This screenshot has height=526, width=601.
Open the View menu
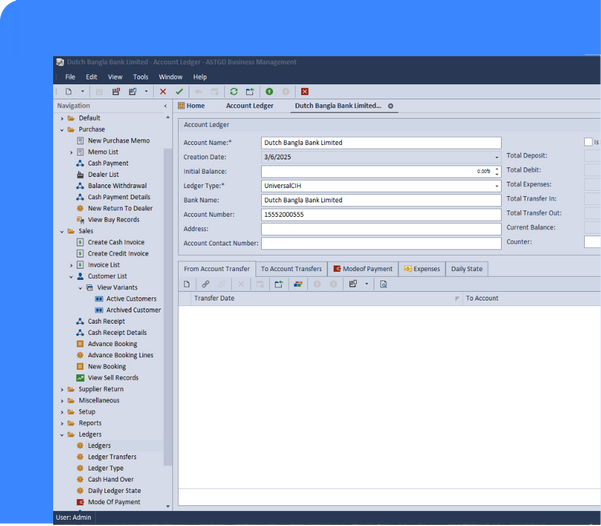click(x=115, y=77)
